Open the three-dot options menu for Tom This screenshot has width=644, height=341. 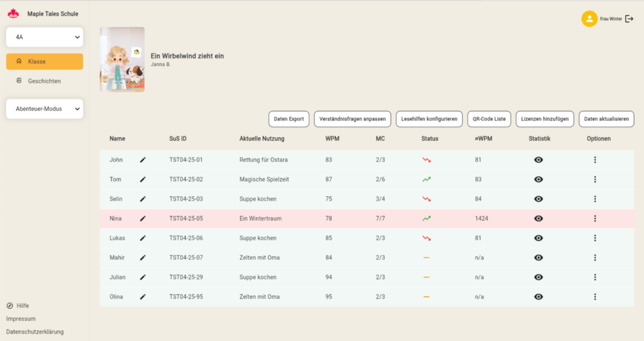coord(595,179)
